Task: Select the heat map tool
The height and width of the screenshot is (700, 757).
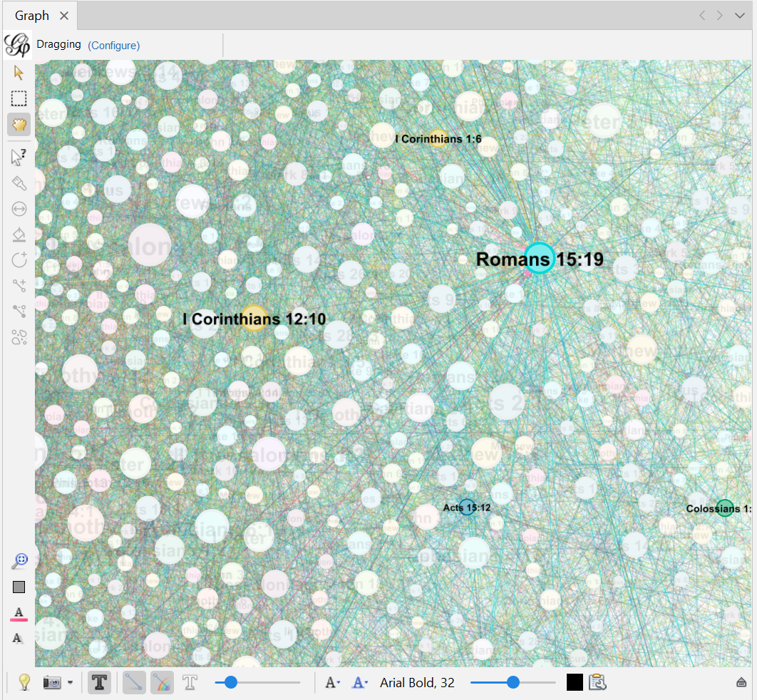Action: tap(19, 337)
